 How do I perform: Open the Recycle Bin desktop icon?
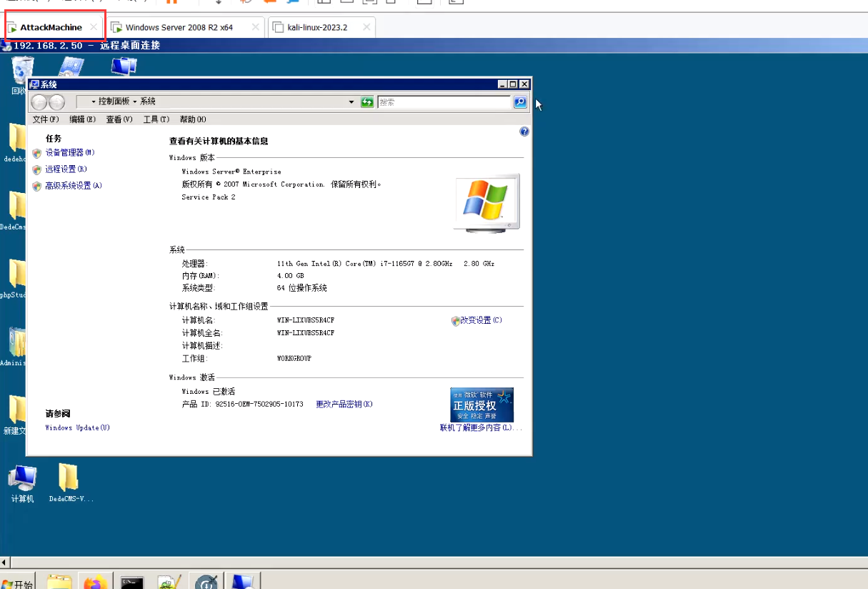(x=21, y=69)
